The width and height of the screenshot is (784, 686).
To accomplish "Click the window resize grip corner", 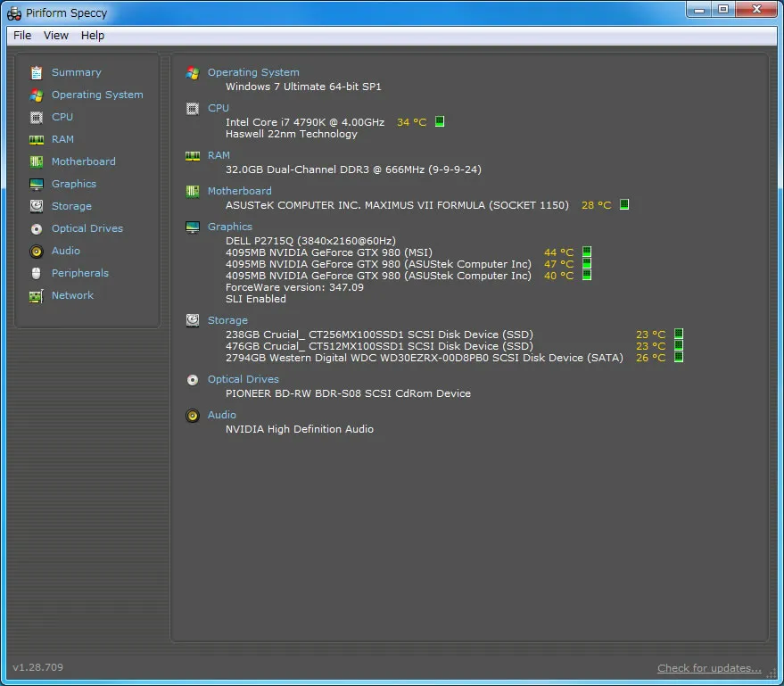I will (x=771, y=674).
